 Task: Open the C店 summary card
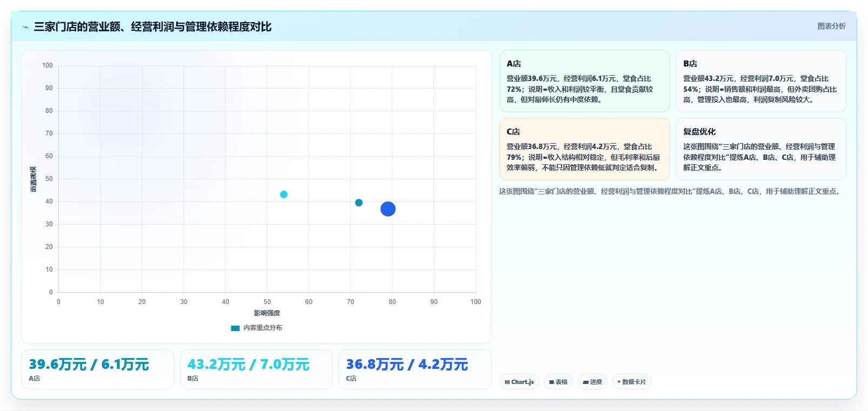(585, 149)
